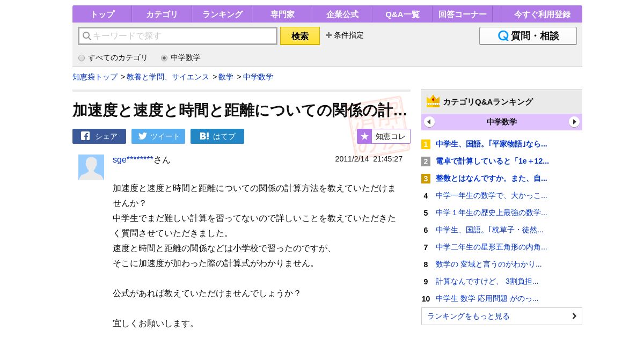Click rank 3 bronze badge
The width and height of the screenshot is (644, 338).
tap(426, 179)
